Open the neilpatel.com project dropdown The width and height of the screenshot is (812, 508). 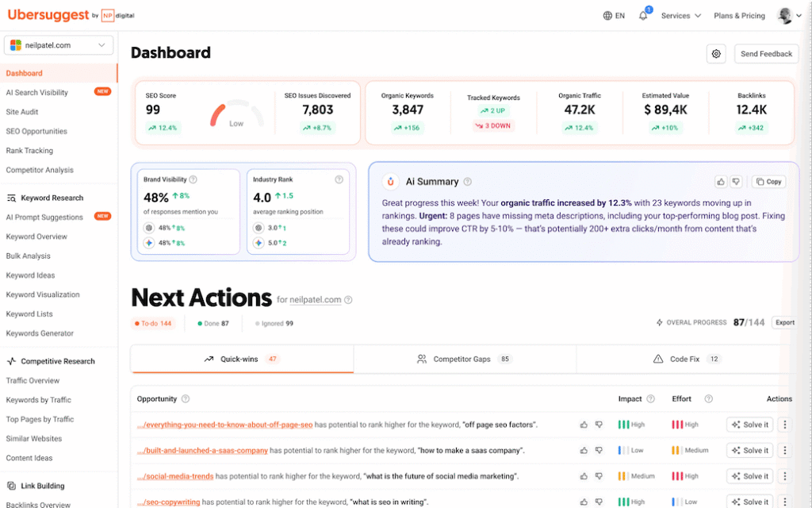pyautogui.click(x=59, y=45)
